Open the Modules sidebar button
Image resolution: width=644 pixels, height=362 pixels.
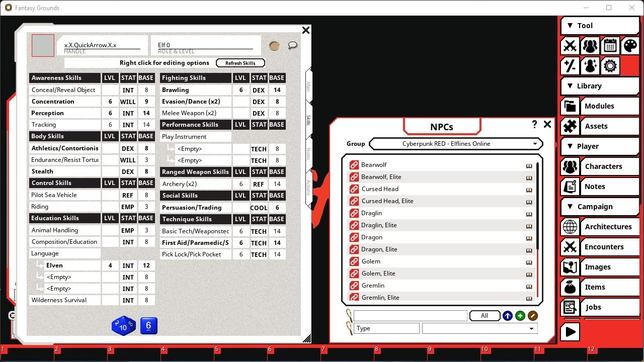tap(610, 106)
